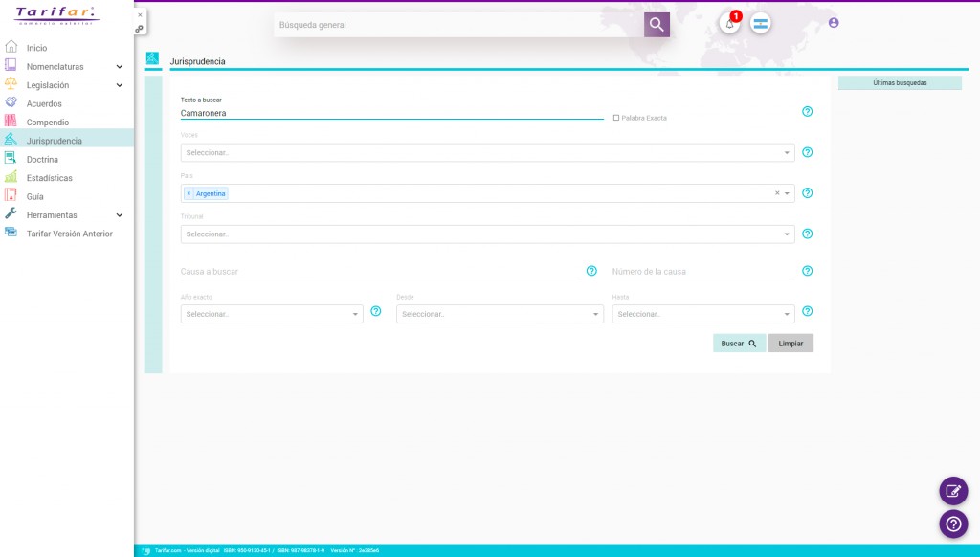The width and height of the screenshot is (980, 557).
Task: Expand the Nomenclaturas menu chevron
Action: pyautogui.click(x=120, y=66)
